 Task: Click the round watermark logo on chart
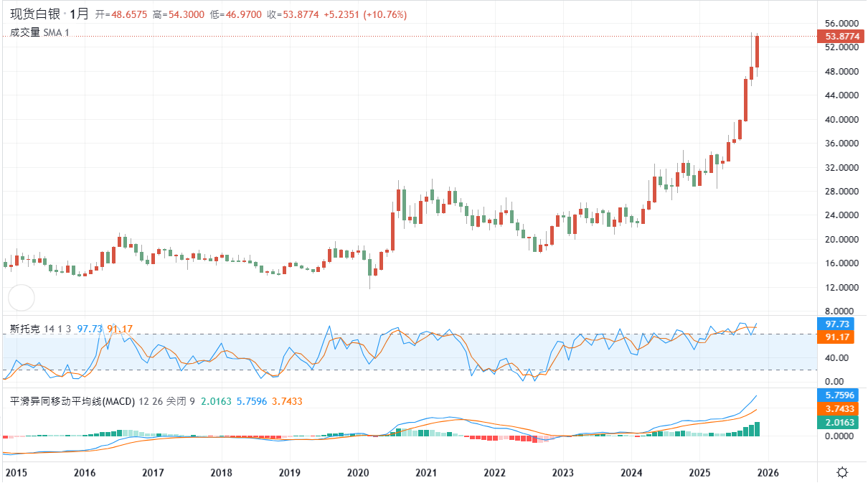[x=21, y=299]
